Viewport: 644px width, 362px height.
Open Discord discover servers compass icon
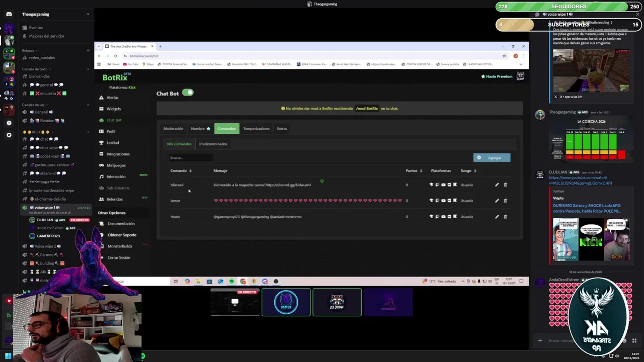pos(9,135)
